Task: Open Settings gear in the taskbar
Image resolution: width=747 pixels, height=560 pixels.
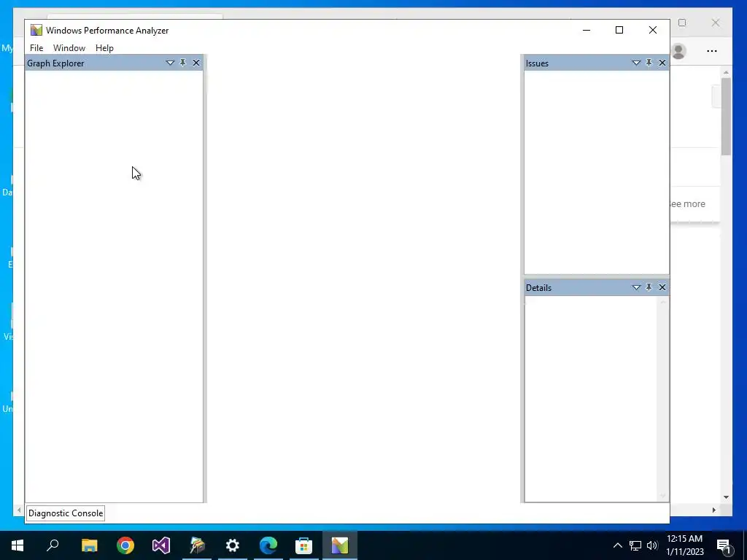Action: pos(233,545)
